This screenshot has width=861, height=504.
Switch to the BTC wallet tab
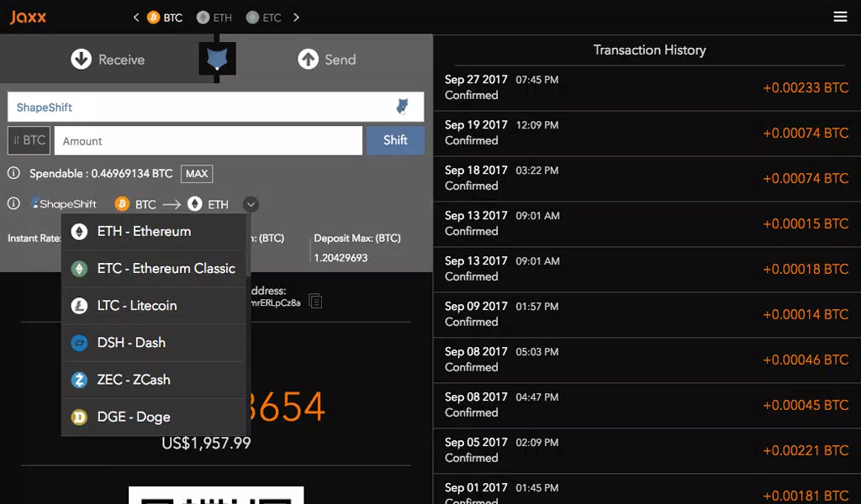(165, 18)
